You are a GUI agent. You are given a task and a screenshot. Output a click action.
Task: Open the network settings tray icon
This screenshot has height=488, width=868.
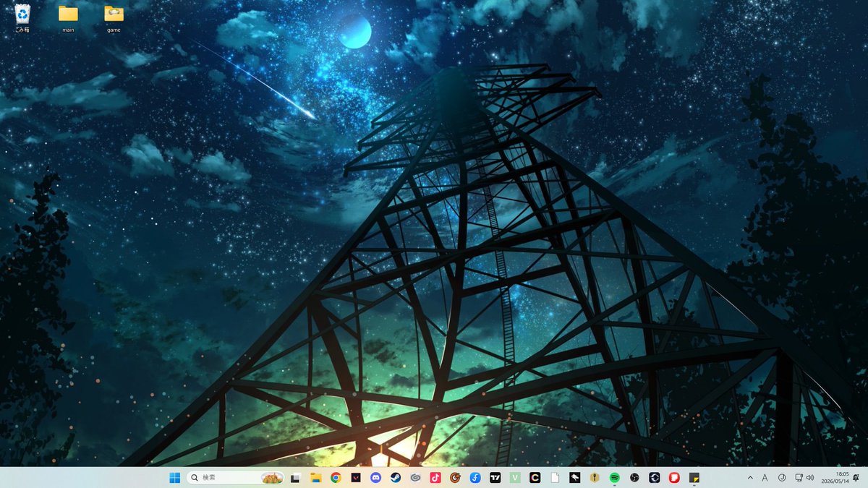799,478
